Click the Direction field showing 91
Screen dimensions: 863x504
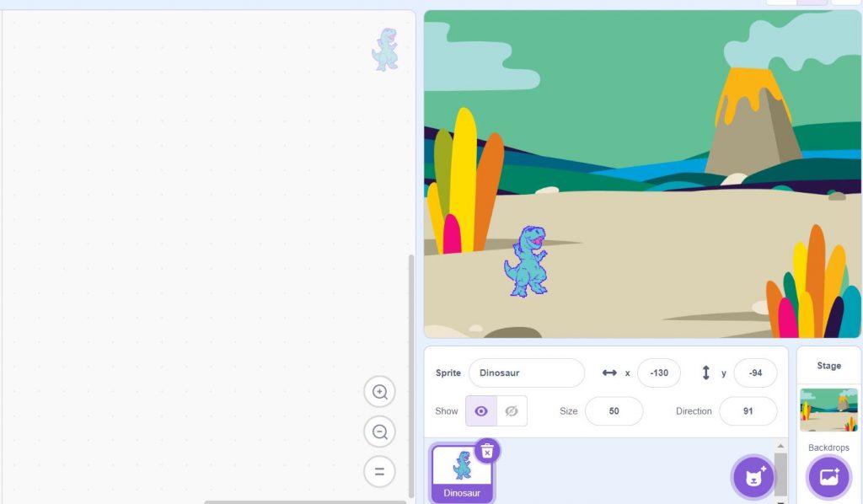point(748,410)
